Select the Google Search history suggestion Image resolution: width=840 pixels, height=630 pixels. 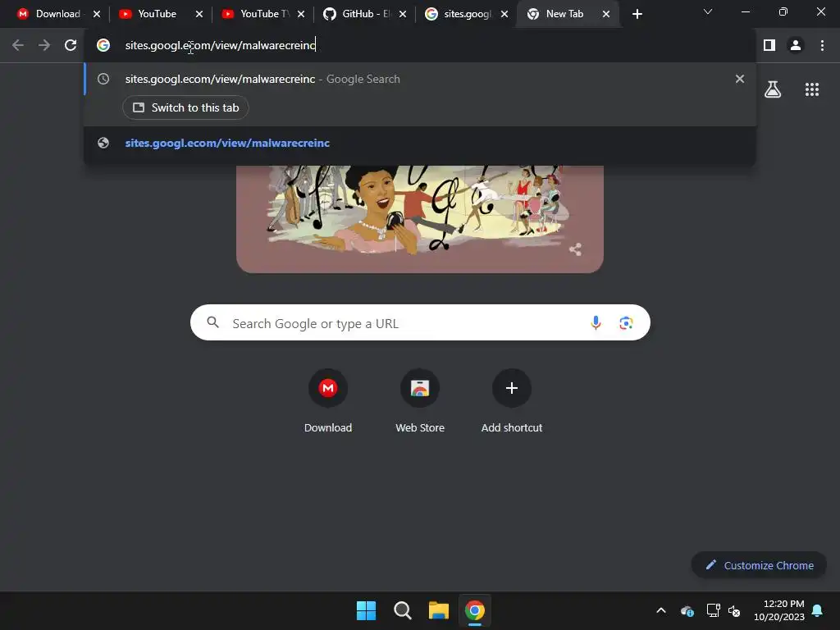[x=420, y=79]
